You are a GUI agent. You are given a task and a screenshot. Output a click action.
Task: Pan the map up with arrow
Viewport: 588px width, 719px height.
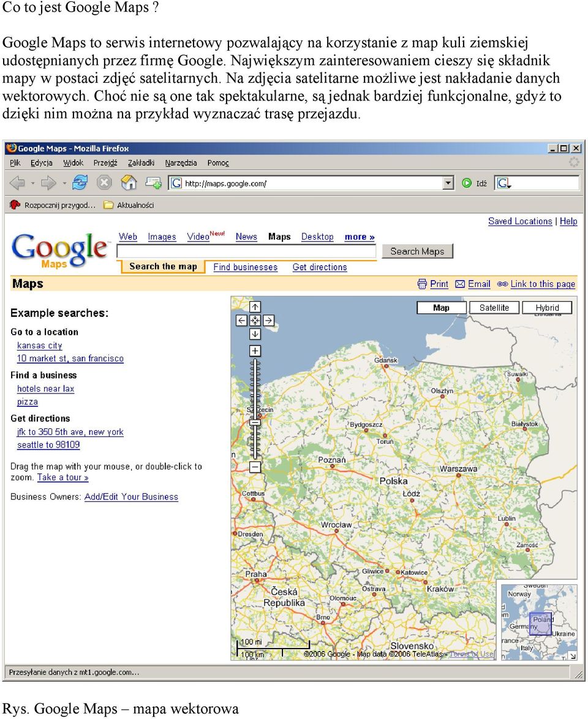click(255, 306)
